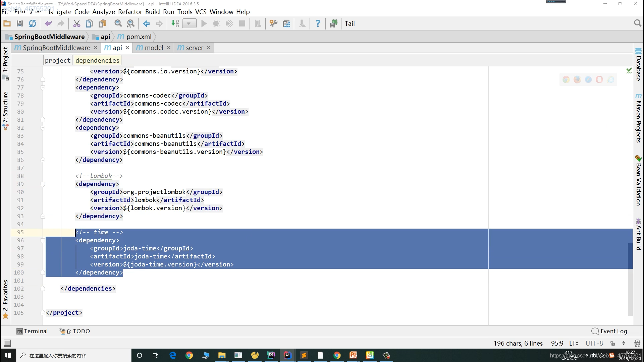The width and height of the screenshot is (644, 362).
Task: Click the Run play icon
Action: point(204,23)
